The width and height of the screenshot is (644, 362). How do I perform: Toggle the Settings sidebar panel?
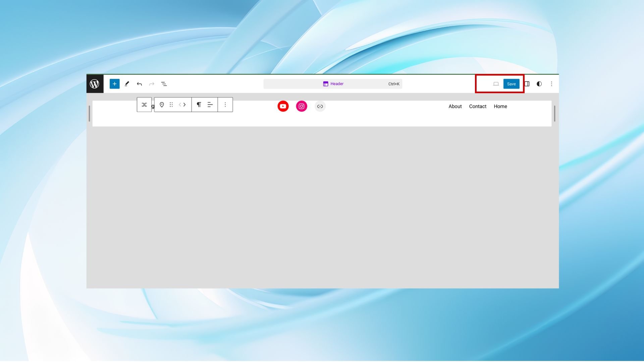point(527,84)
